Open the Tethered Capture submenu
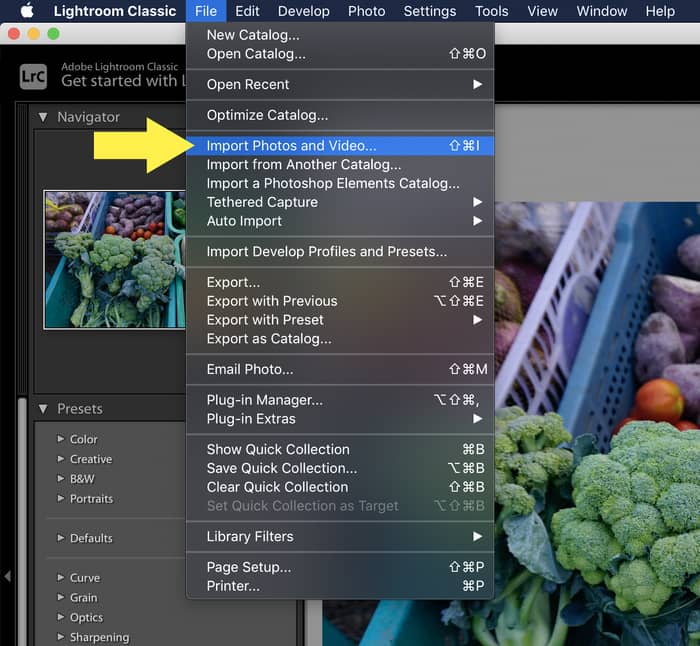Screen dimensions: 700x646 pyautogui.click(x=340, y=202)
